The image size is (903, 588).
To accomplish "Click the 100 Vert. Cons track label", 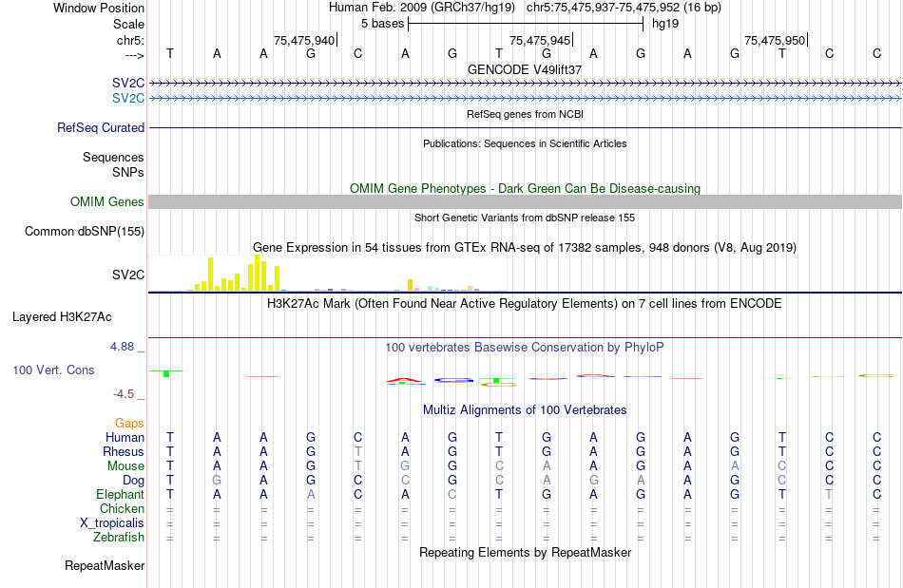I will 53,370.
